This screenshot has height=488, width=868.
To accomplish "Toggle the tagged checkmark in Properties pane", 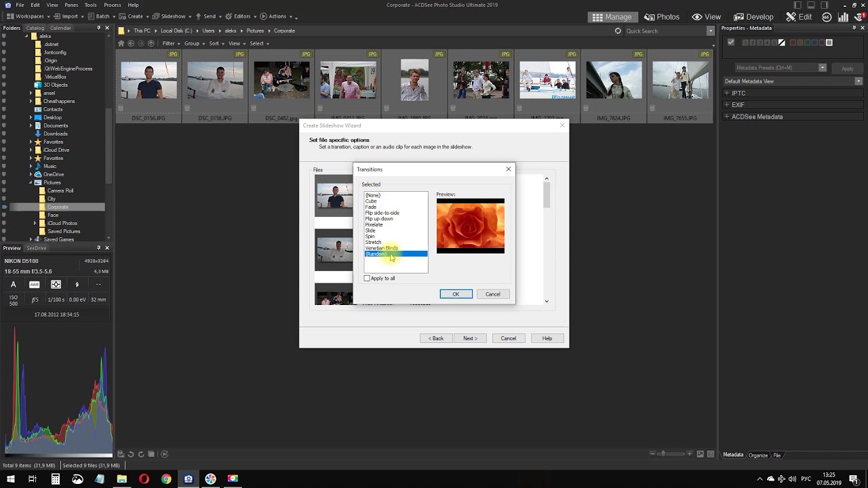I will tap(731, 42).
